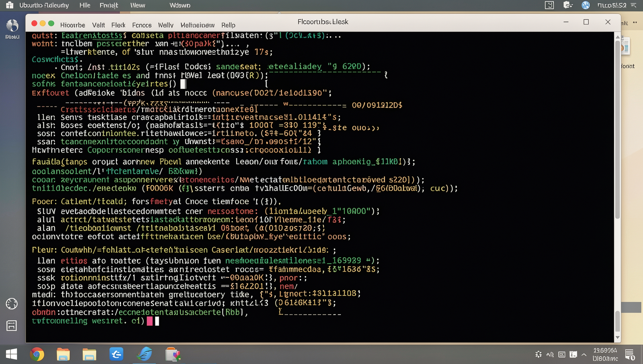Image resolution: width=643 pixels, height=364 pixels.
Task: Open notification center icon in the taskbar
Action: click(x=630, y=354)
